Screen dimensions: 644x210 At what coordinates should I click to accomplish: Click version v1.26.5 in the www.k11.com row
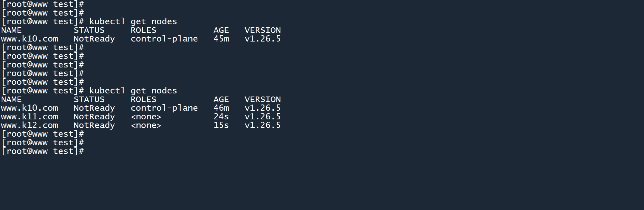263,117
